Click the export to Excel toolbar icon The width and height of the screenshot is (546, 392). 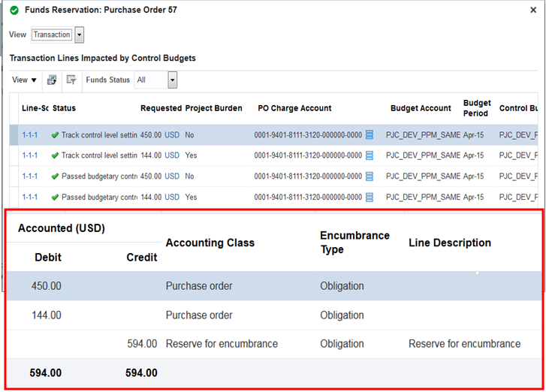52,80
